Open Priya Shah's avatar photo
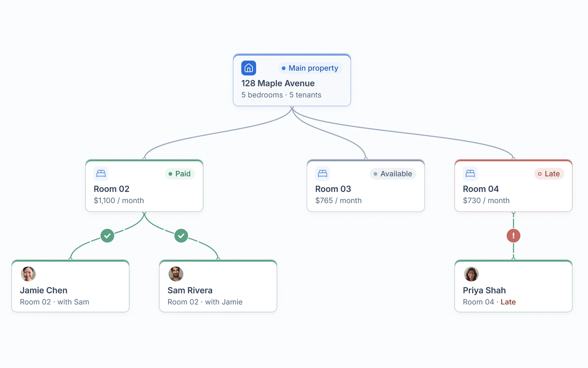Image resolution: width=588 pixels, height=368 pixels. tap(471, 274)
